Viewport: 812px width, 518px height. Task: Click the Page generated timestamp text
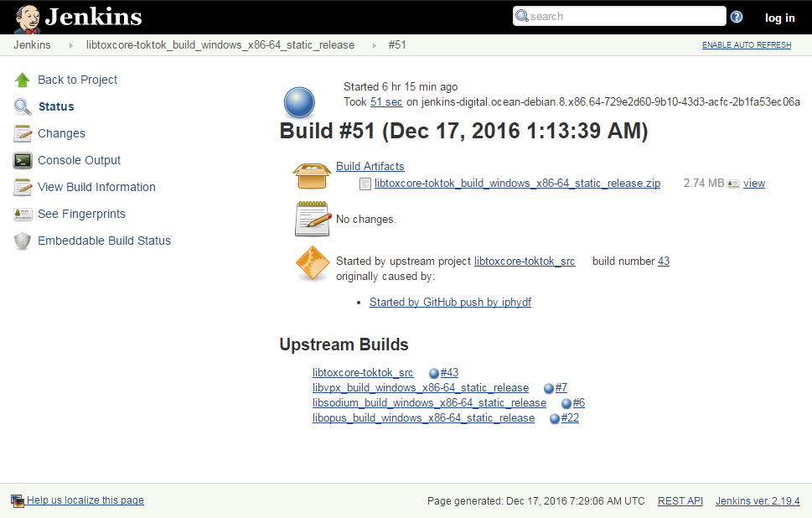(x=536, y=501)
